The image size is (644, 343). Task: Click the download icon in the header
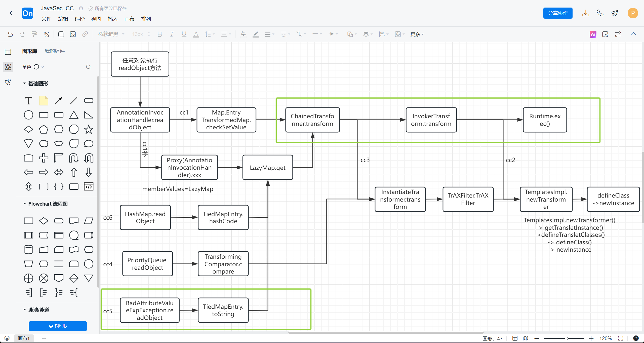coord(586,13)
